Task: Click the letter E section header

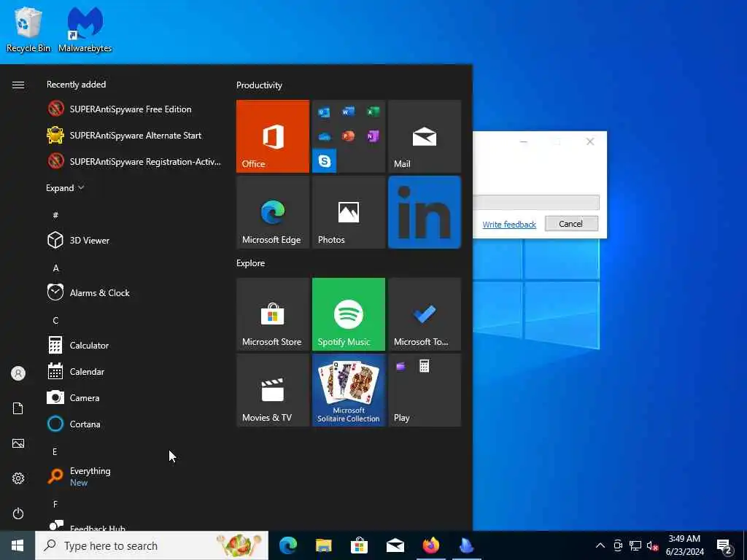Action: [x=55, y=451]
